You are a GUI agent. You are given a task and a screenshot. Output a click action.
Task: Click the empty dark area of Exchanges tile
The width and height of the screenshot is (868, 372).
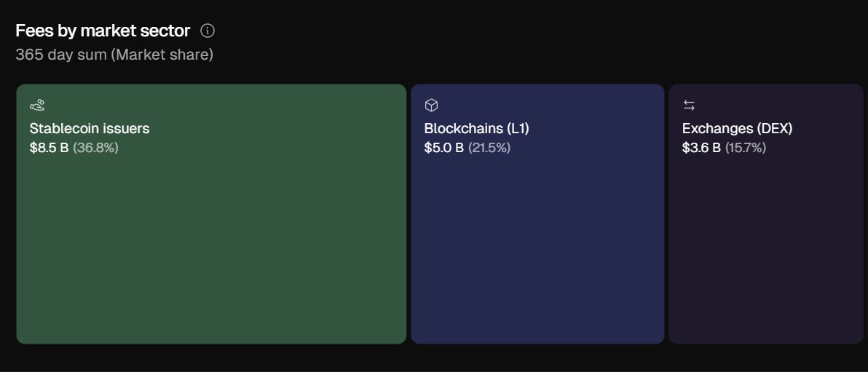click(766, 255)
